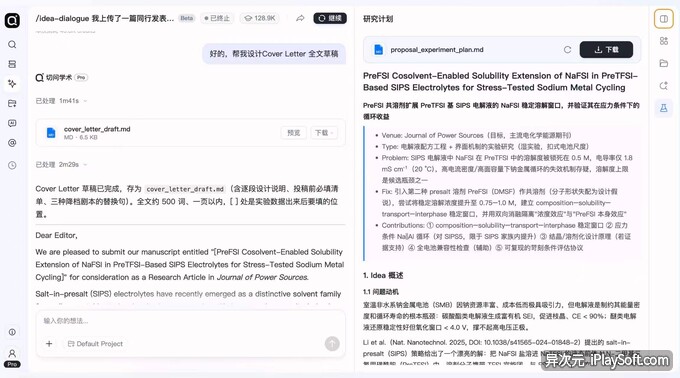The height and width of the screenshot is (378, 680).
Task: Expand the 已处理 1m41s processing details
Action: (61, 101)
